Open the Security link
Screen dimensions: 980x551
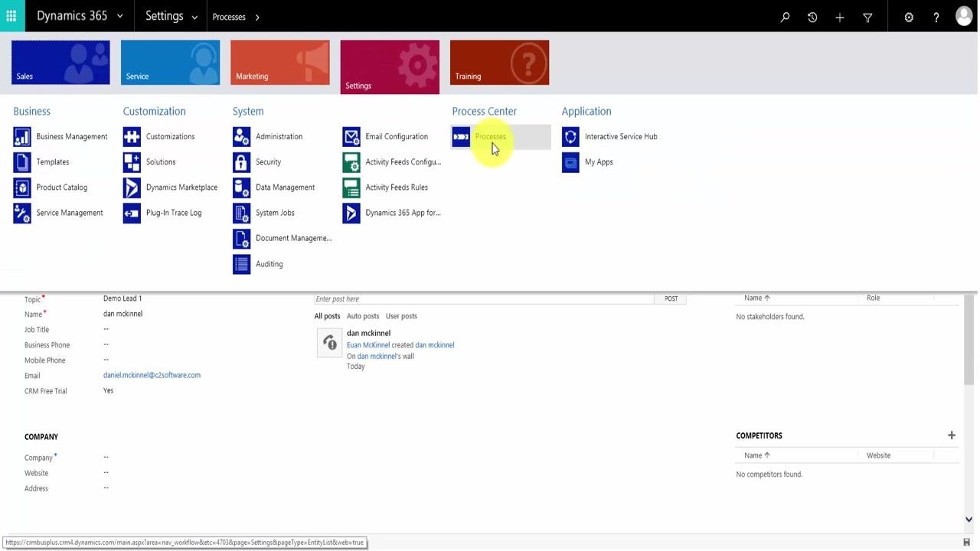coord(268,161)
